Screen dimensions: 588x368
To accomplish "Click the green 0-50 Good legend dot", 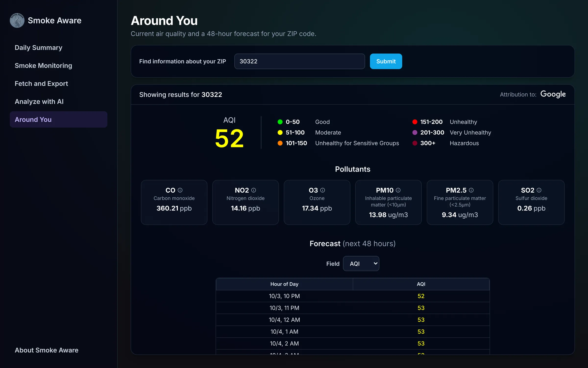I will (280, 122).
